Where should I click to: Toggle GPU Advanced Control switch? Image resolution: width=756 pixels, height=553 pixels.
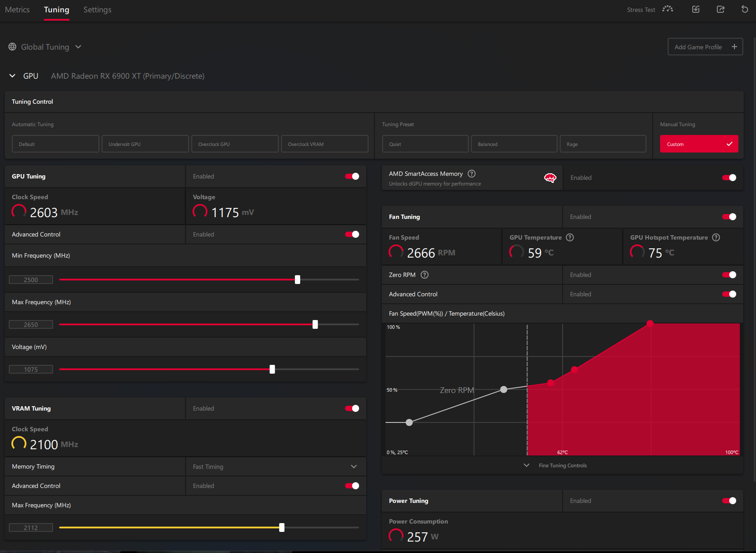coord(352,234)
